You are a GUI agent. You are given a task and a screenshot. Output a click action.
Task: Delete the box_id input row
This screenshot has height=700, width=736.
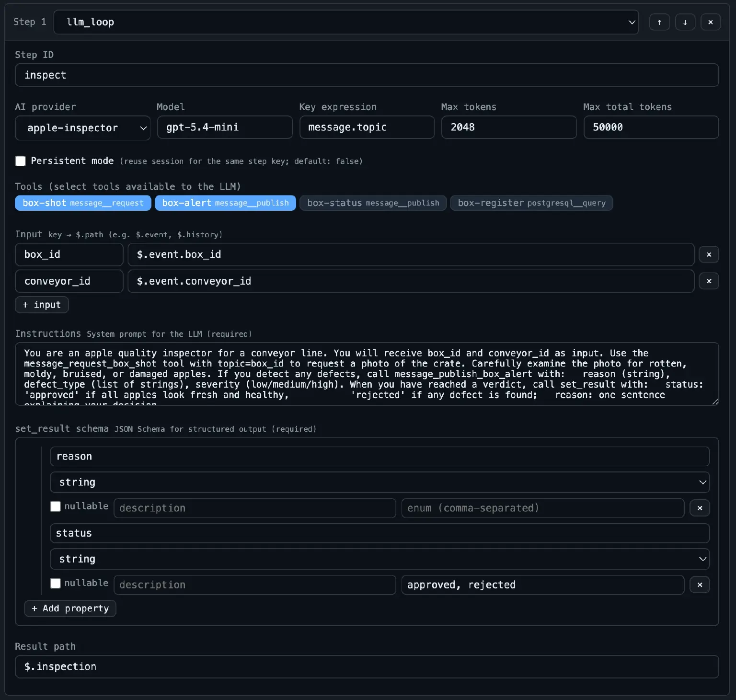point(709,254)
